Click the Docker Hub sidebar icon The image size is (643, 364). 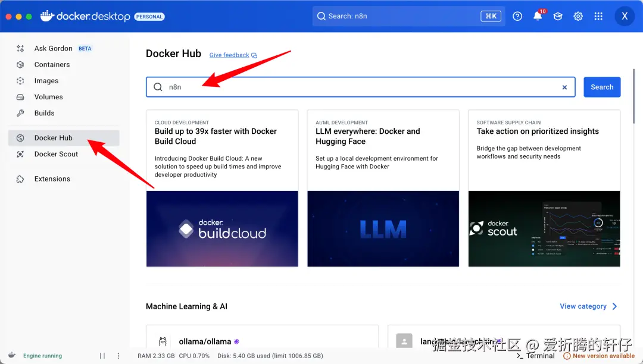click(x=20, y=138)
